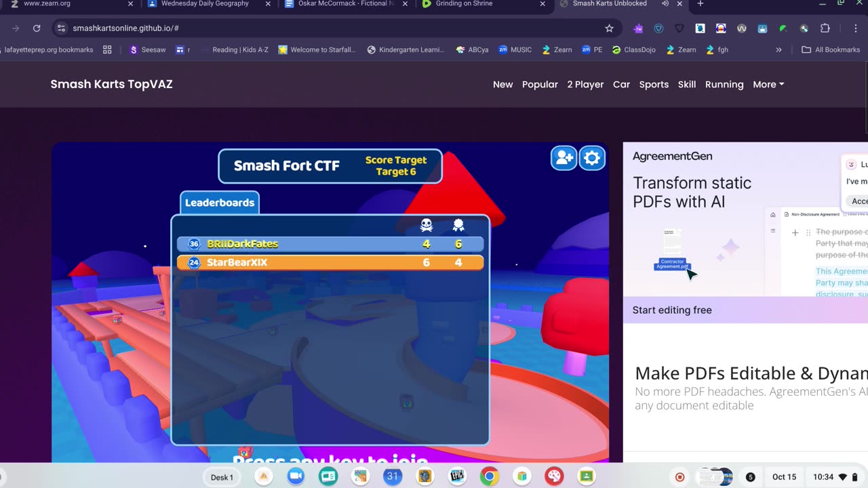Viewport: 868px width, 488px height.
Task: Open the Kindergarten Learning bookmark
Action: pos(406,49)
